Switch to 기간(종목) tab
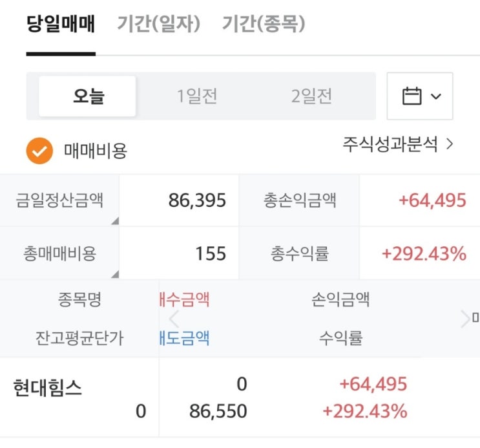Viewport: 480px width, 448px height. [x=264, y=25]
